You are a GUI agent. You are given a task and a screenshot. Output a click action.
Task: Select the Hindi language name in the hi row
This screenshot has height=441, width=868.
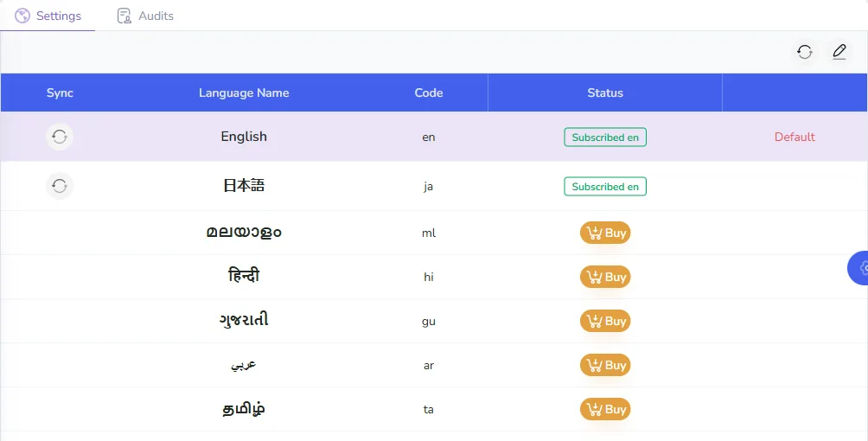point(244,275)
